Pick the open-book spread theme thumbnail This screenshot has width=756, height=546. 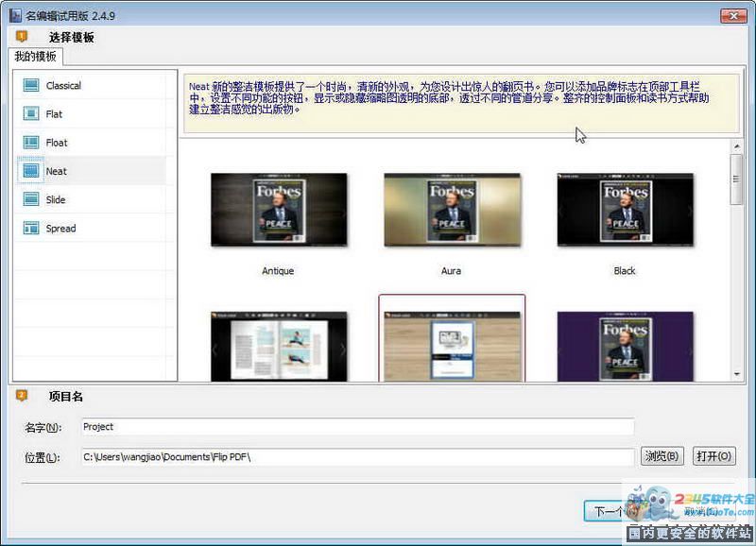(279, 347)
